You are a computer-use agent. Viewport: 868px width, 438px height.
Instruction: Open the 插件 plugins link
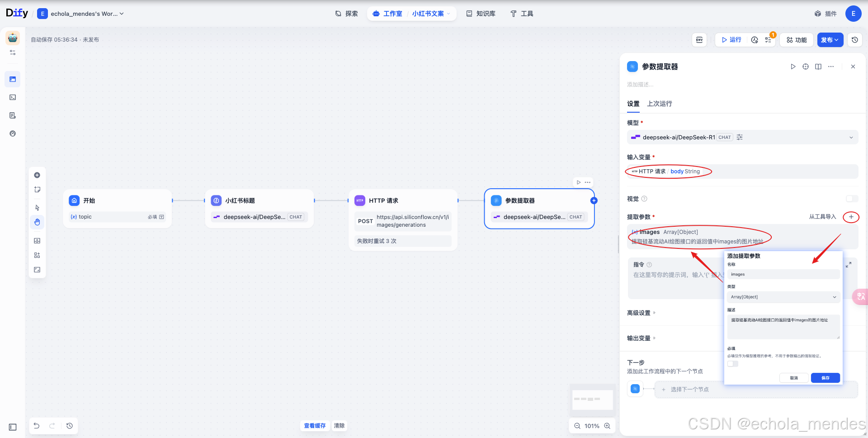click(826, 14)
